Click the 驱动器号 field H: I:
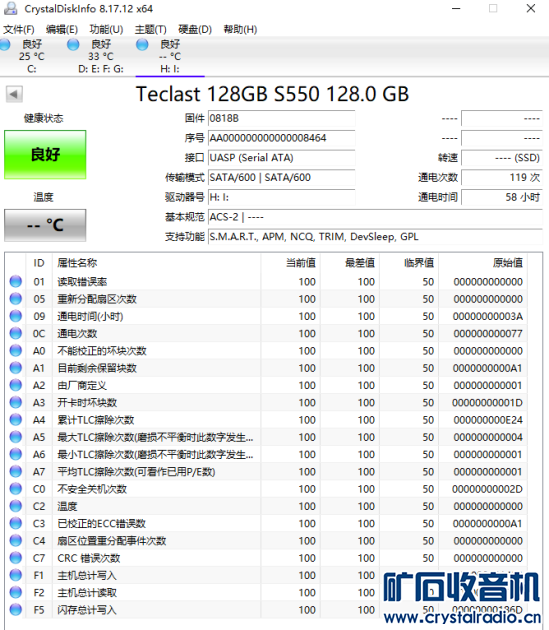This screenshot has height=630, width=549. (x=281, y=197)
